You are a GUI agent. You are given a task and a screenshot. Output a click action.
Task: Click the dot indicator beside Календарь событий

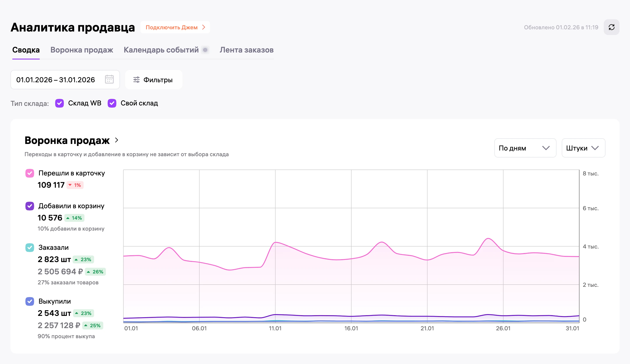[205, 50]
